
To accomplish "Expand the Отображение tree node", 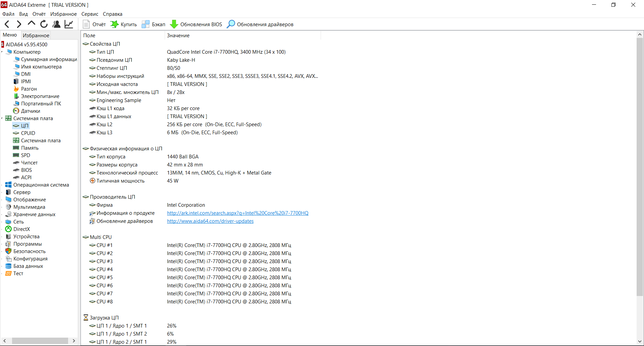I will click(2, 200).
